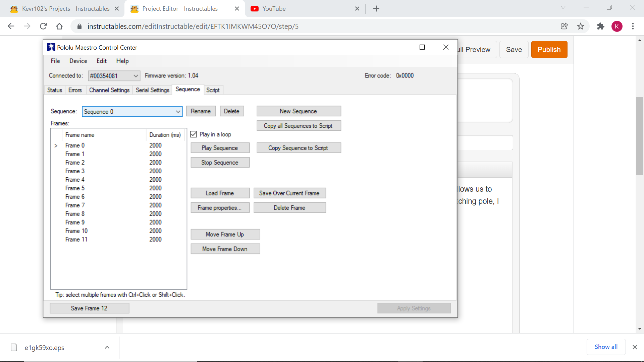The image size is (644, 362).
Task: Open the connected device #00354081 dropdown
Action: pos(135,76)
